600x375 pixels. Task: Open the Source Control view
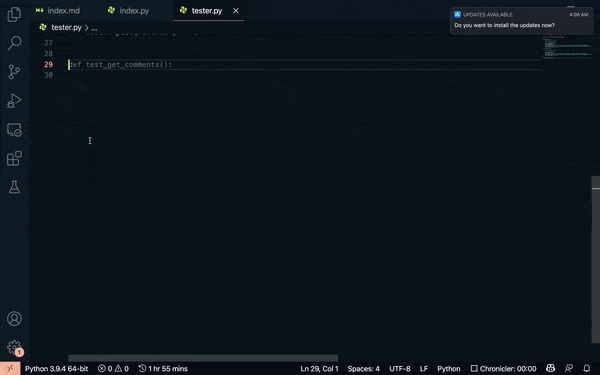[14, 72]
